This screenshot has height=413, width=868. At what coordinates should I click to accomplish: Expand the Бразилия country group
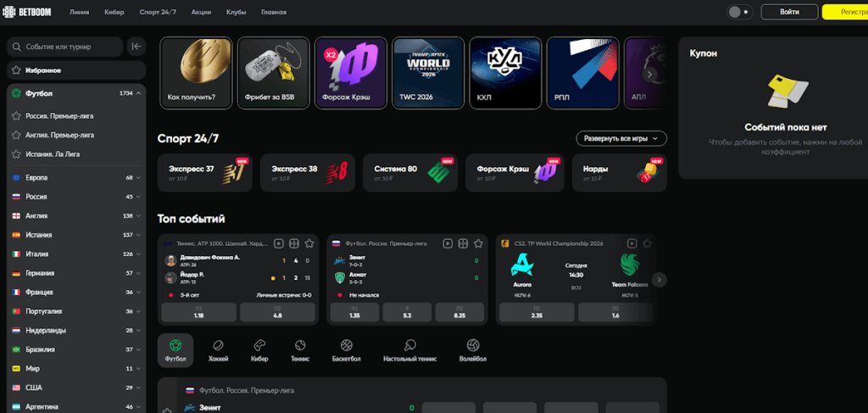coord(138,349)
